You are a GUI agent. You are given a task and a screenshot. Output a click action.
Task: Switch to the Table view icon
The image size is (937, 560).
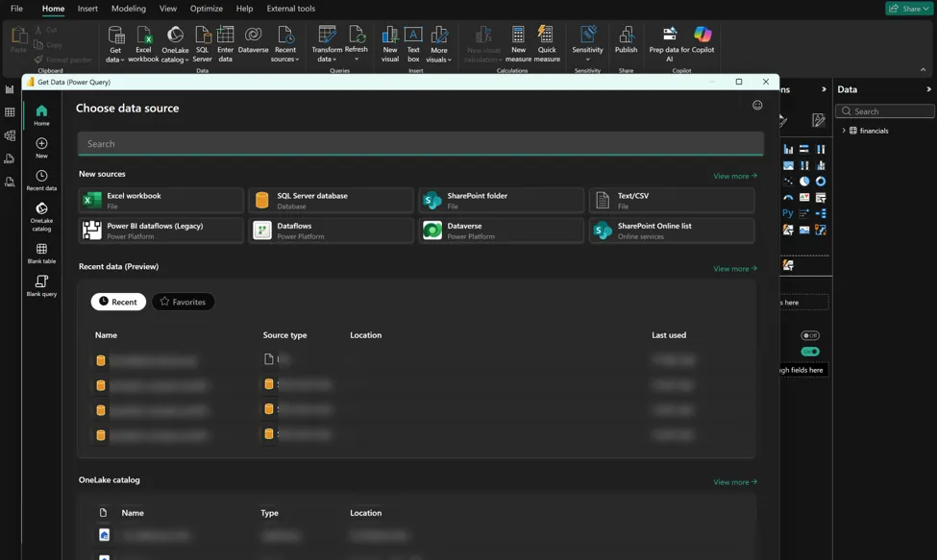10,112
